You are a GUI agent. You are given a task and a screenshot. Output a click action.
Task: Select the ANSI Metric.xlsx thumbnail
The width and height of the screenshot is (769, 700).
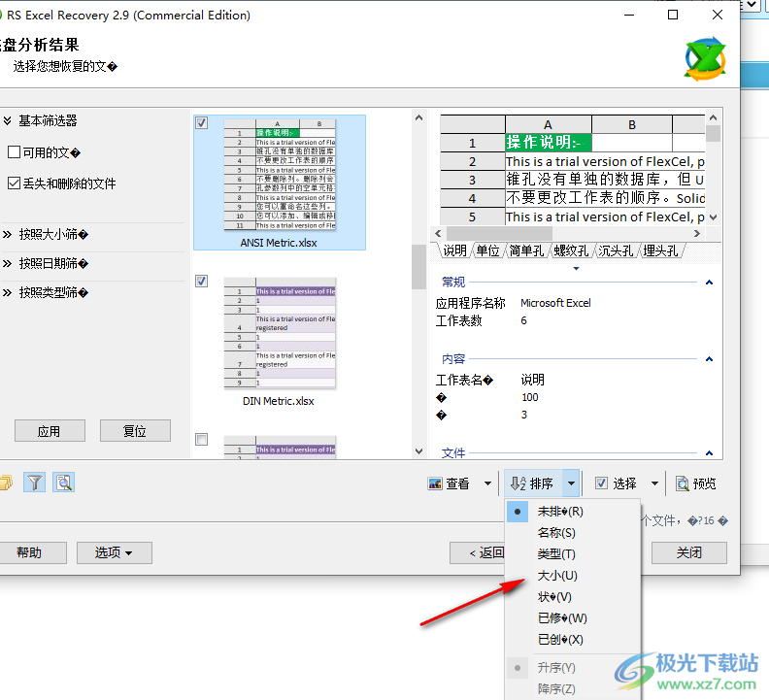pos(280,174)
